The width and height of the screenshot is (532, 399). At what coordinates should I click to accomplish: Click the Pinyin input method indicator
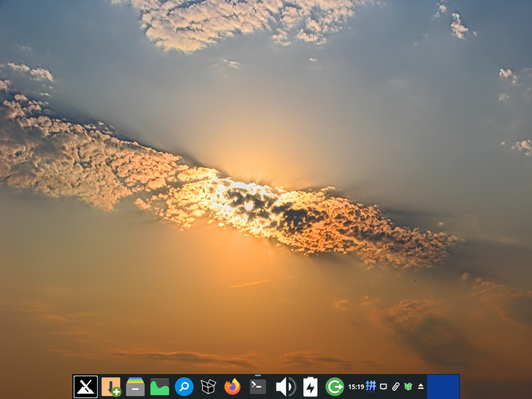pos(371,386)
